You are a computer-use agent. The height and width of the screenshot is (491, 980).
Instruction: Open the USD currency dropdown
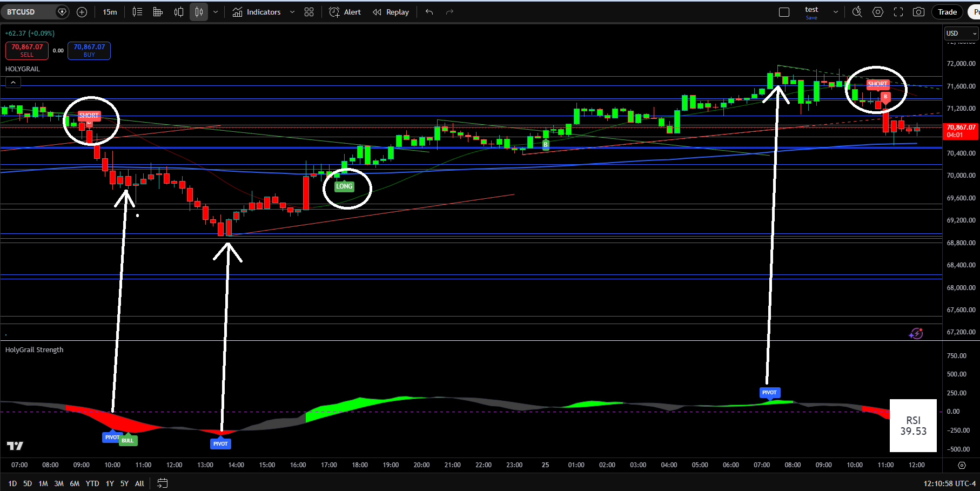pyautogui.click(x=962, y=33)
